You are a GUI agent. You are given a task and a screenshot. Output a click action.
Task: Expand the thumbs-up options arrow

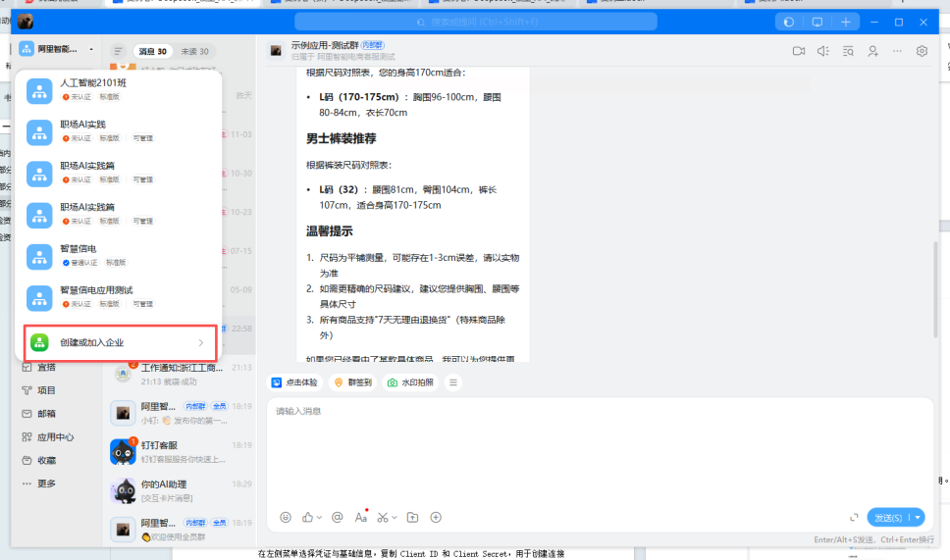pos(319,518)
